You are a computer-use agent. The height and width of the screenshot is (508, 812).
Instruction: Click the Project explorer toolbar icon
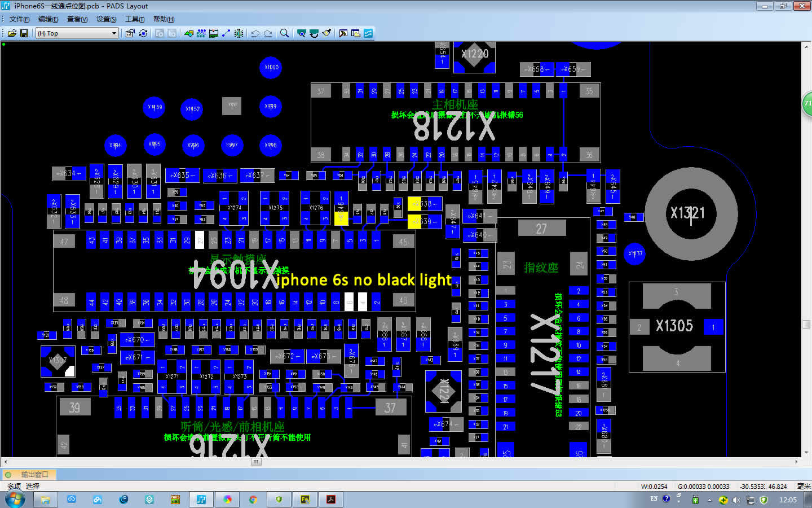pyautogui.click(x=356, y=33)
